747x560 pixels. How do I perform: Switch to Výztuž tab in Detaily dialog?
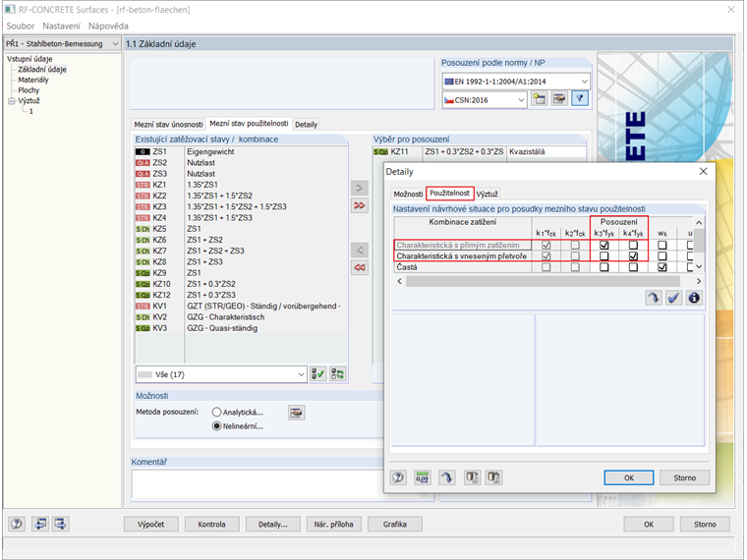488,195
